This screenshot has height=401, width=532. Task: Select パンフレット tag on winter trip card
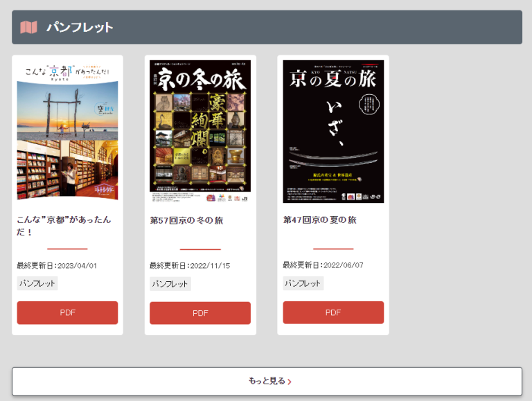pyautogui.click(x=170, y=284)
